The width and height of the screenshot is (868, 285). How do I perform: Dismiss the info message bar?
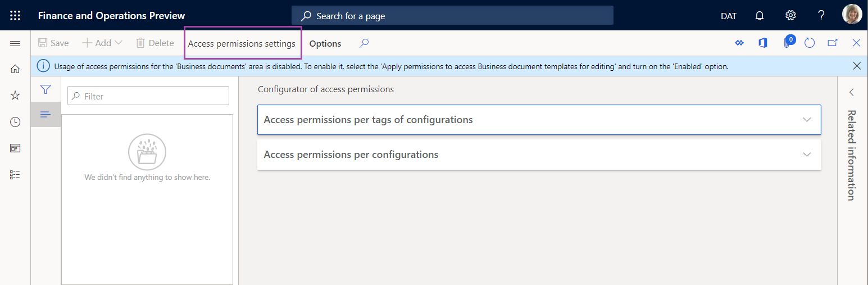pos(857,66)
